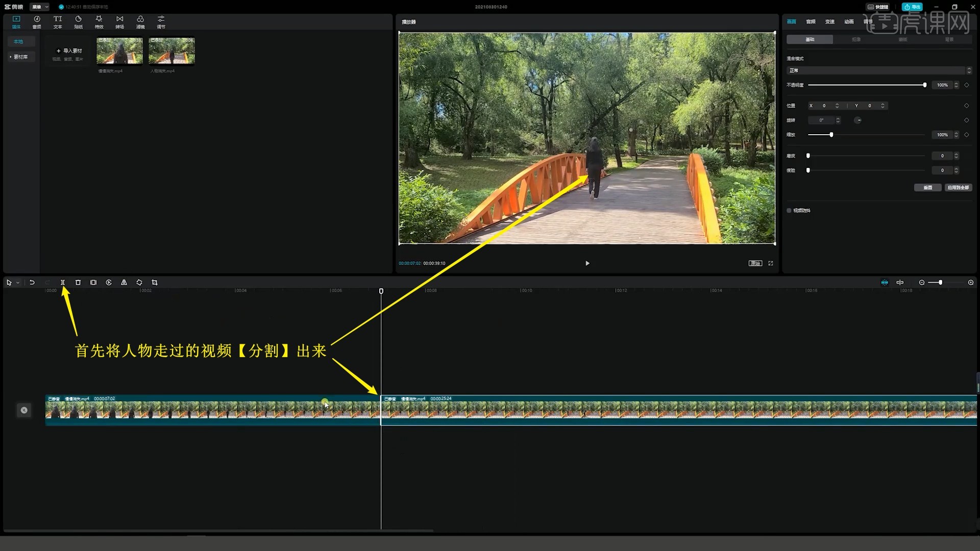The image size is (980, 551).
Task: Click the 应用到全部 apply to all button
Action: point(958,188)
